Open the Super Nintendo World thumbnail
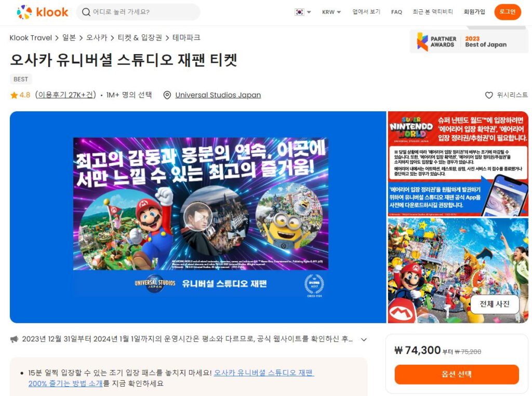 458,164
